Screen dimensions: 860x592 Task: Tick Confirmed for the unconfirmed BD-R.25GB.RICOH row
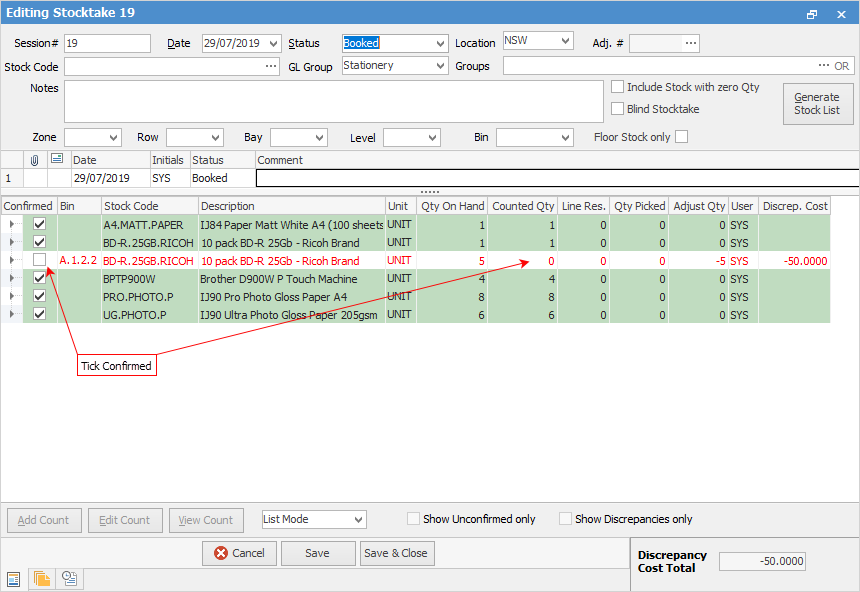(40, 260)
